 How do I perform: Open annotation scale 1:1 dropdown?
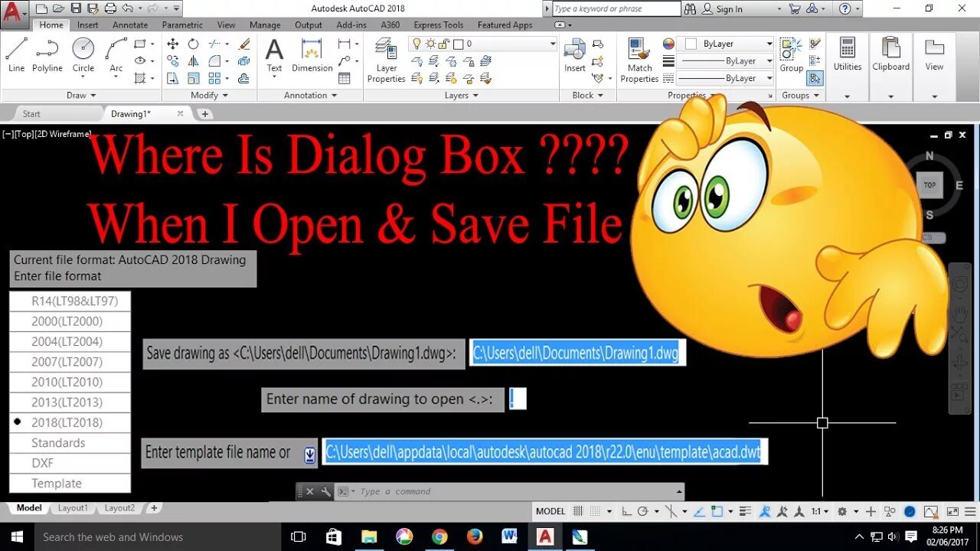click(x=821, y=511)
